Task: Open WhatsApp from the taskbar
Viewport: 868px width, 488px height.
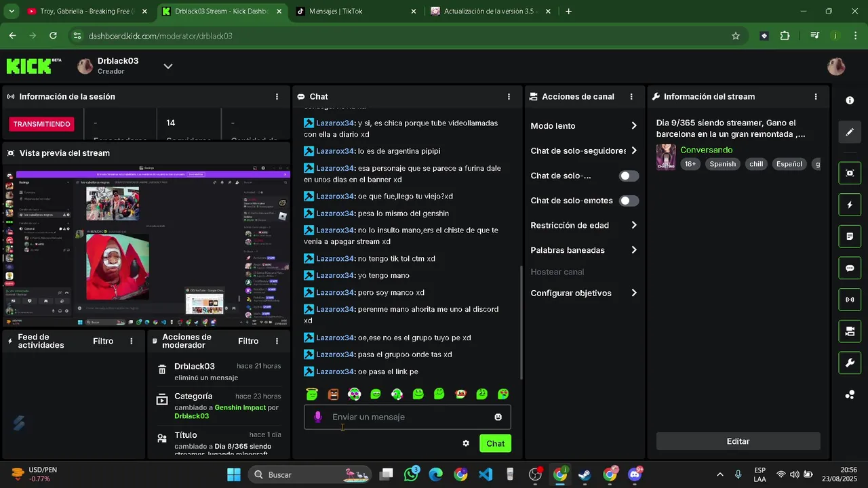Action: click(411, 474)
